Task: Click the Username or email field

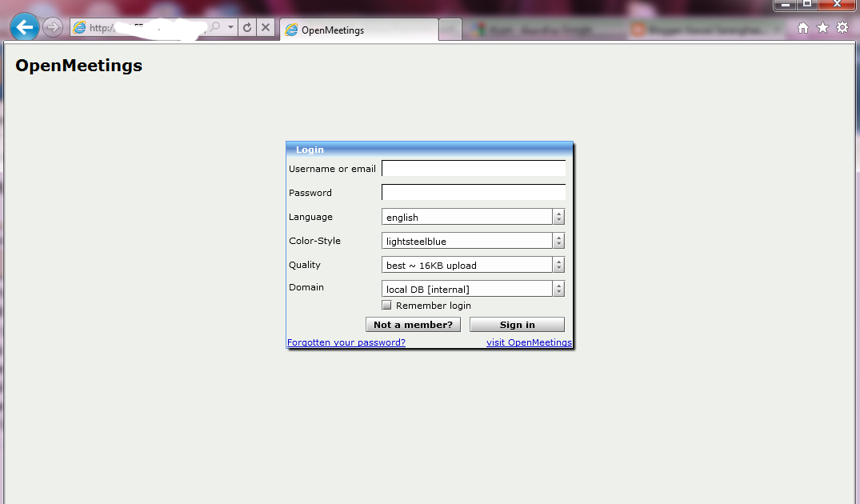Action: click(474, 168)
